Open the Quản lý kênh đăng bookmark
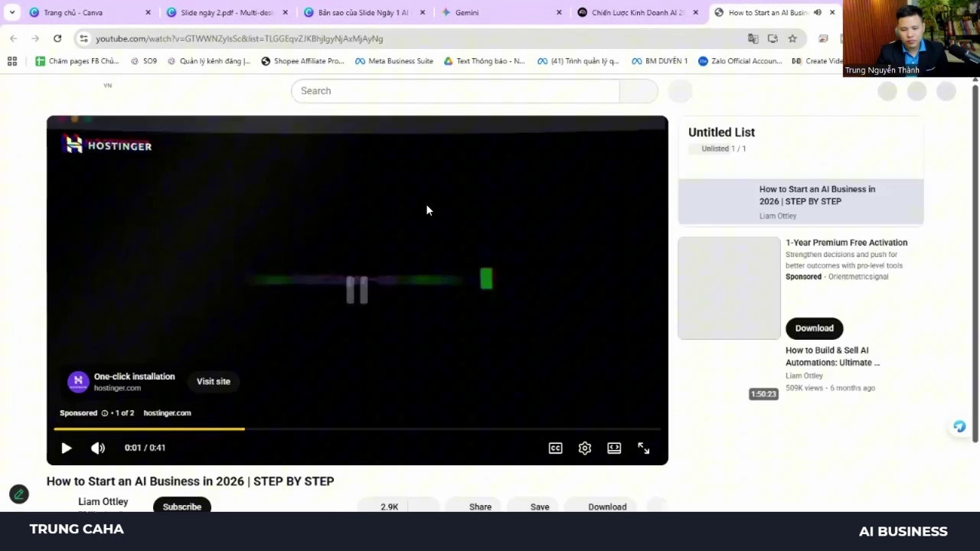Image resolution: width=980 pixels, height=551 pixels. (x=208, y=61)
